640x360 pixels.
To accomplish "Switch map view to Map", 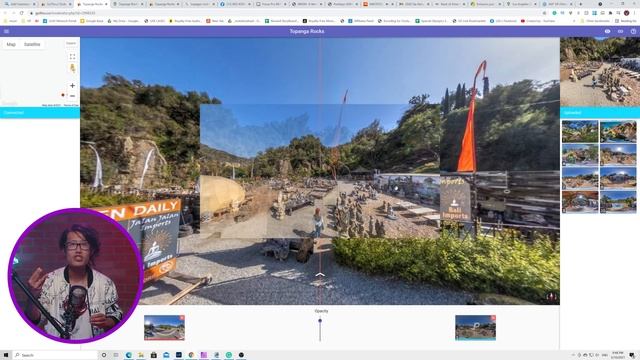I will click(11, 44).
